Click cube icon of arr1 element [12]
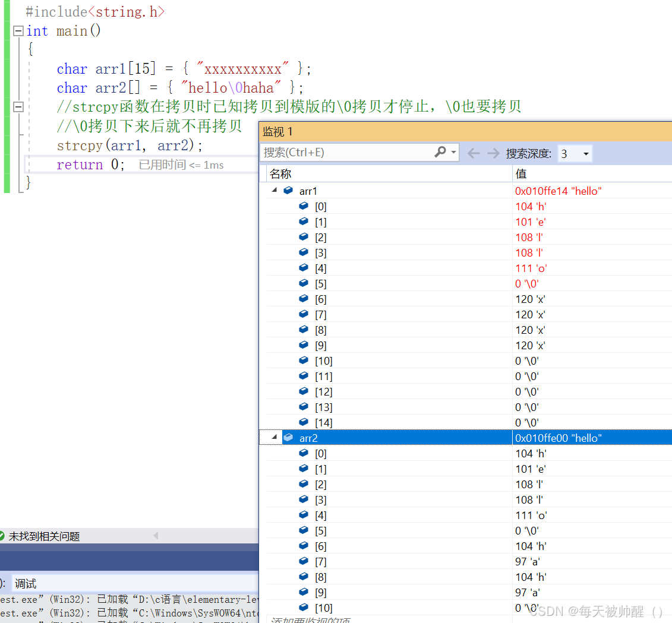The width and height of the screenshot is (672, 623). 304,391
